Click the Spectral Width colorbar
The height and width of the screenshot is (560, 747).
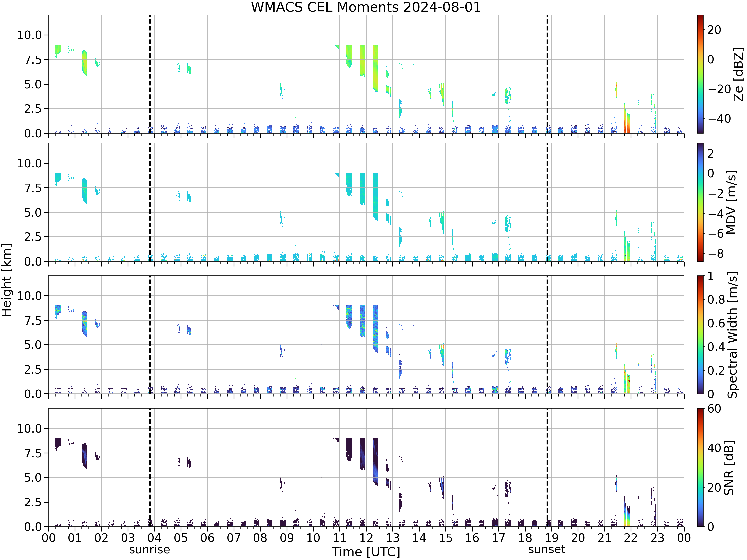click(x=700, y=335)
